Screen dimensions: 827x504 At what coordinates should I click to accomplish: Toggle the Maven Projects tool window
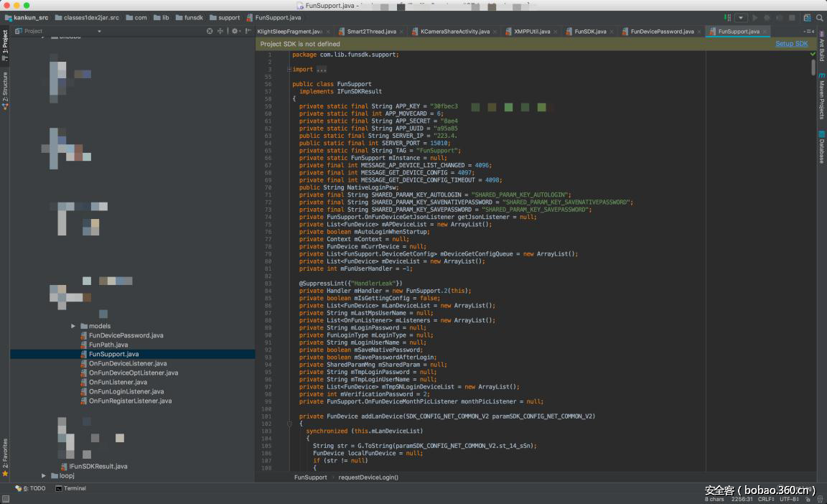point(821,100)
